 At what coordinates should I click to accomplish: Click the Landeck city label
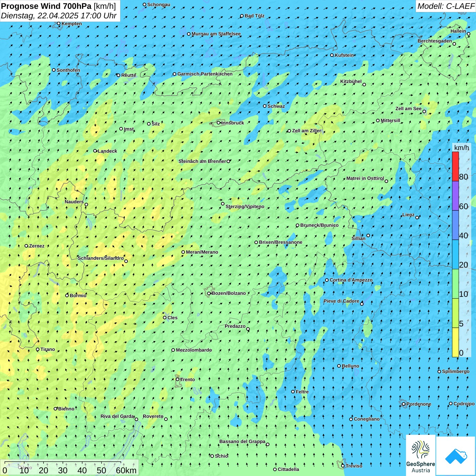[x=107, y=151]
